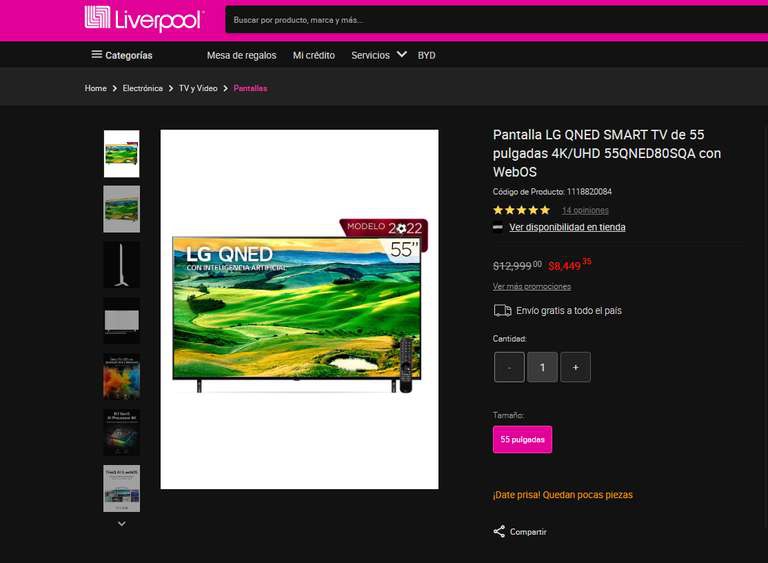Click the Código de Producto text
This screenshot has height=563, width=768.
point(552,192)
